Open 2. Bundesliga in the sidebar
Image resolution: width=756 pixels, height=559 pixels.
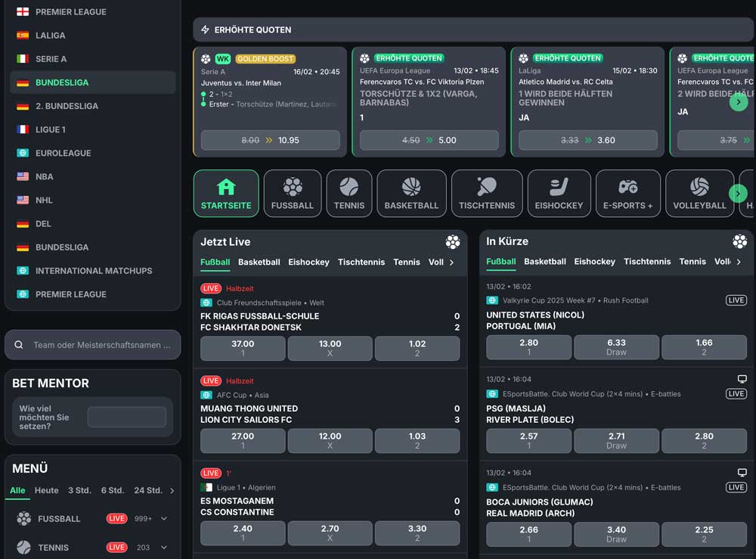click(x=92, y=106)
